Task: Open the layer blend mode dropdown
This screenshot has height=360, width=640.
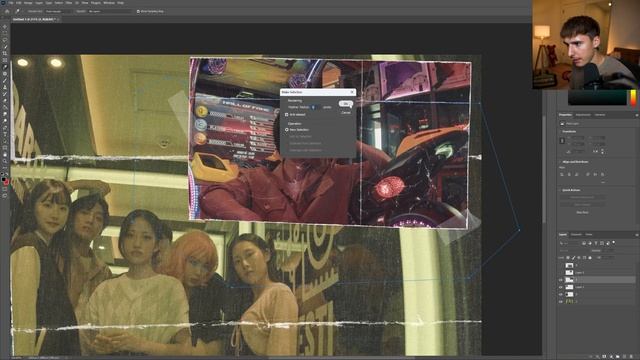Action: pyautogui.click(x=574, y=251)
